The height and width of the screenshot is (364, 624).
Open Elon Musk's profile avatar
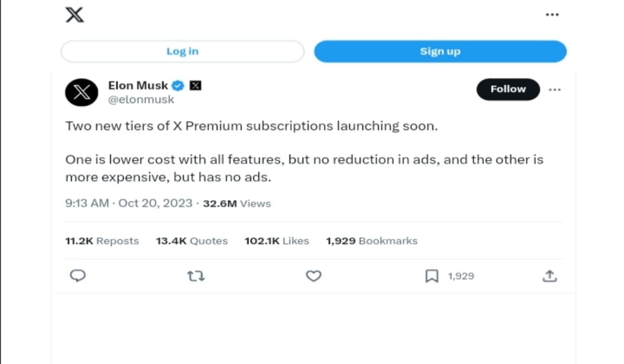[82, 93]
